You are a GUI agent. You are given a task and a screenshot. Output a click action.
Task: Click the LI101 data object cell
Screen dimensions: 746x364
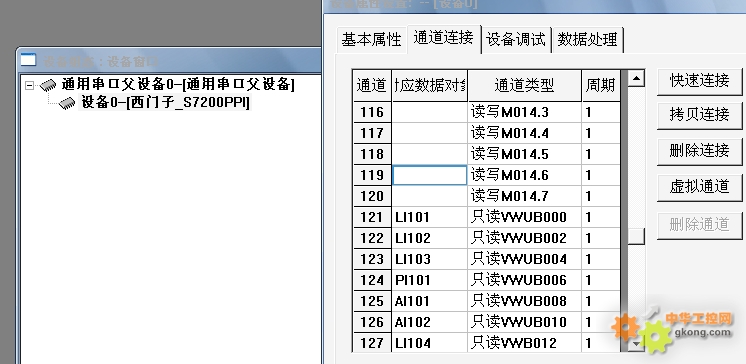click(430, 217)
